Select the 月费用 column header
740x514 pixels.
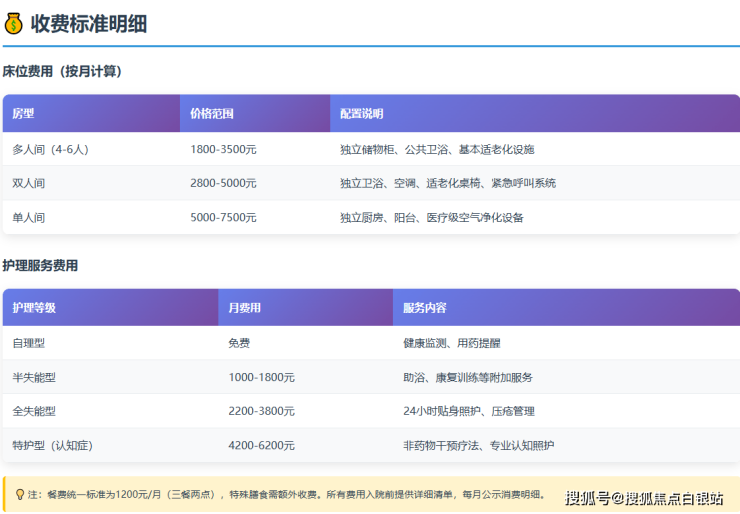[x=244, y=308]
